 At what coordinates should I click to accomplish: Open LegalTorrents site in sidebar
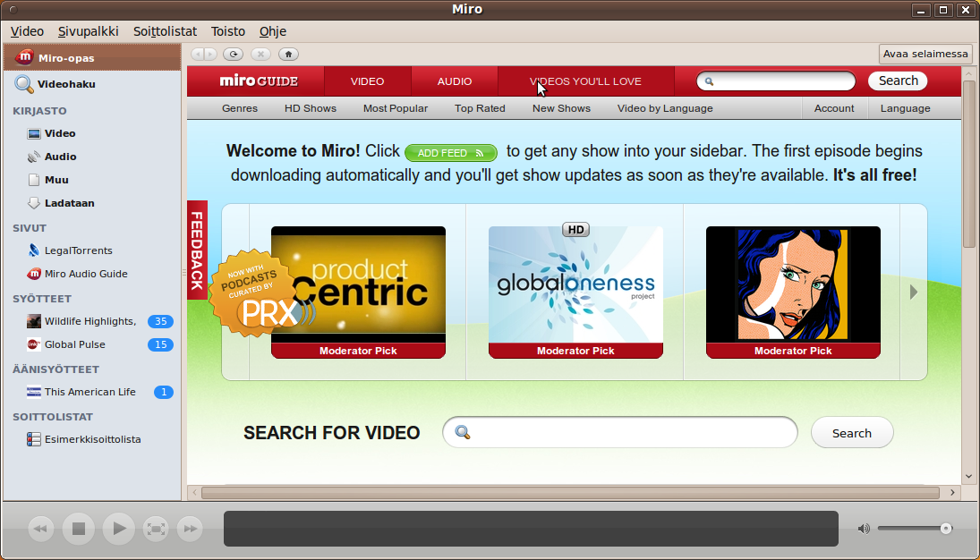(x=78, y=250)
